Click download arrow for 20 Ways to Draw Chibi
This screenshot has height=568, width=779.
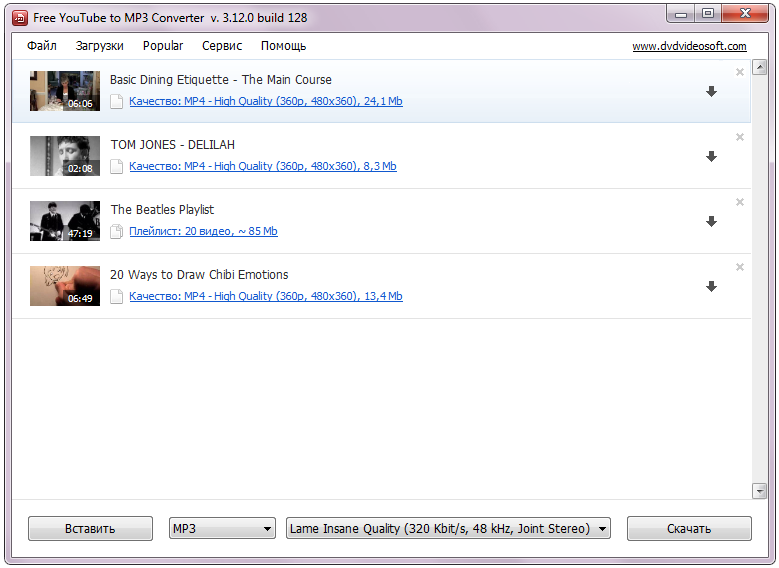pyautogui.click(x=711, y=287)
